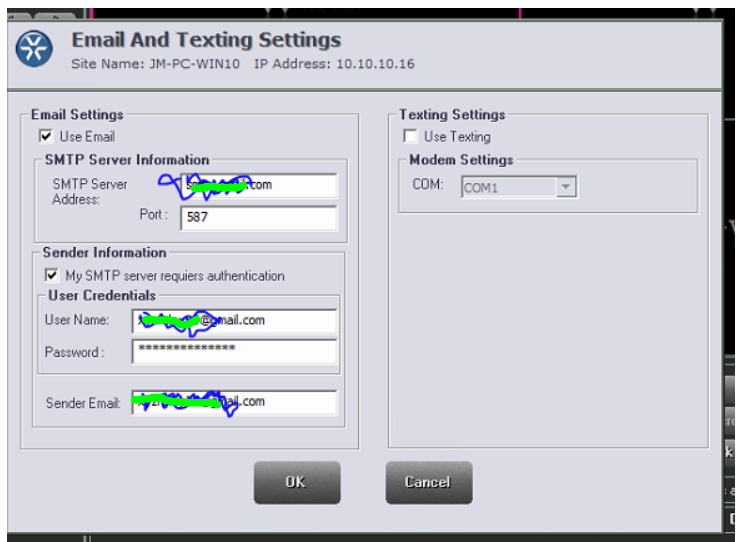The image size is (736, 542).
Task: Click into the Port field showing 587
Action: click(258, 218)
